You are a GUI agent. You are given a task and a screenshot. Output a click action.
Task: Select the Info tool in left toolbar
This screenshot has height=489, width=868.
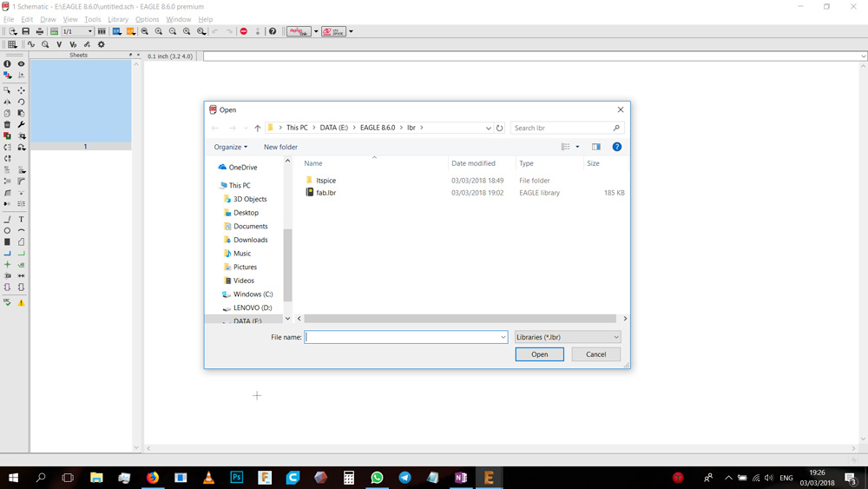7,63
